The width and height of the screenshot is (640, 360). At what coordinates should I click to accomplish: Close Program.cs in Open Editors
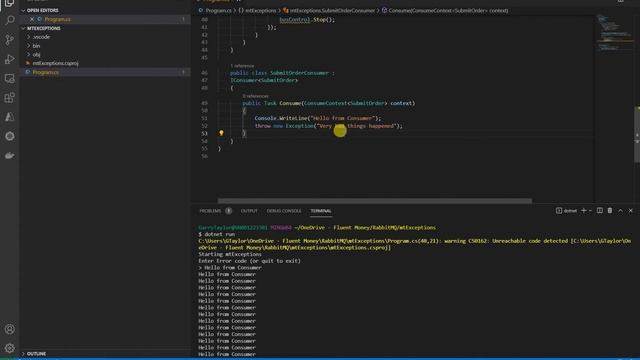pos(32,19)
